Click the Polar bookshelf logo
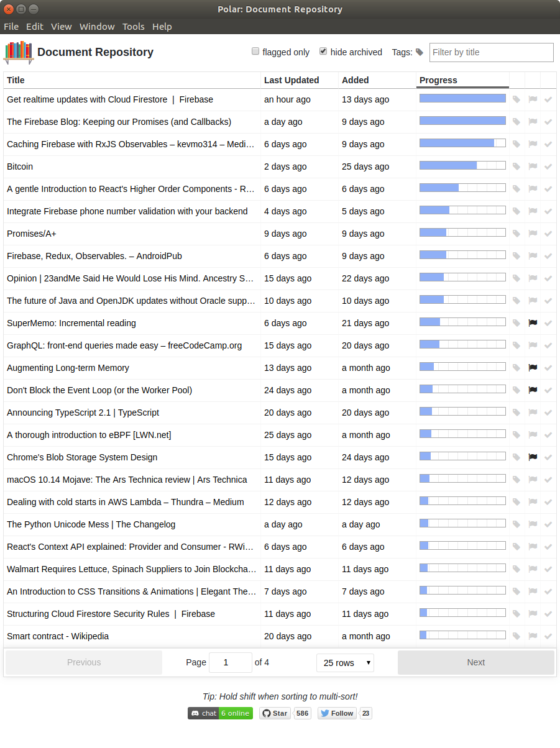 (19, 52)
